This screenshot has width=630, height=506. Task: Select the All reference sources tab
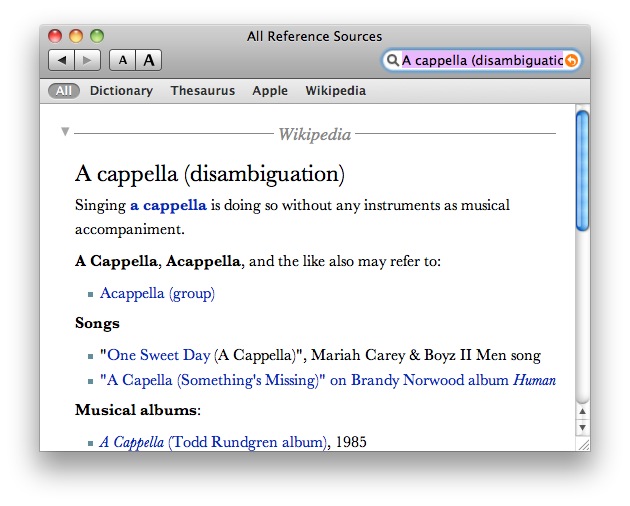tap(63, 91)
